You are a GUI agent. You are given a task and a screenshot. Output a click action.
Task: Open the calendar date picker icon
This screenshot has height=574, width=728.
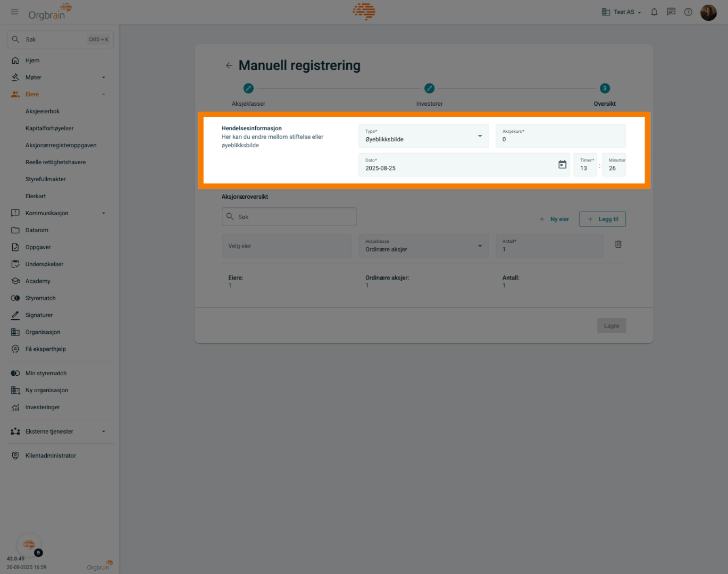(x=562, y=165)
